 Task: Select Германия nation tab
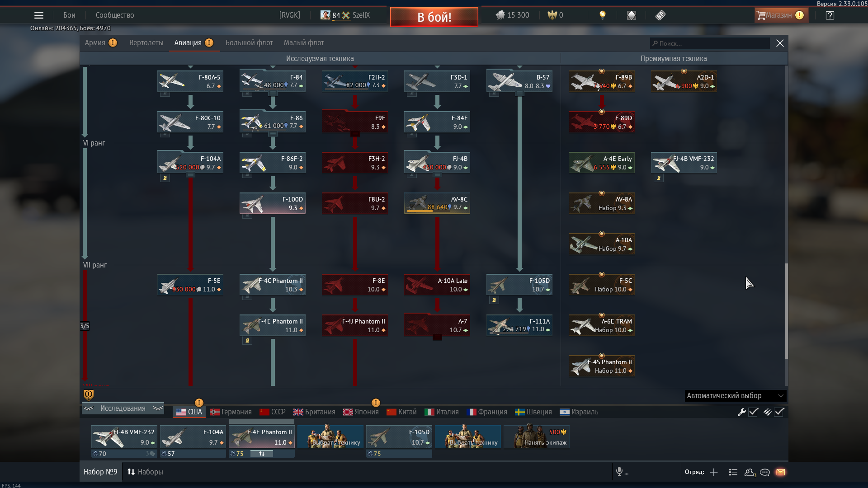[231, 412]
